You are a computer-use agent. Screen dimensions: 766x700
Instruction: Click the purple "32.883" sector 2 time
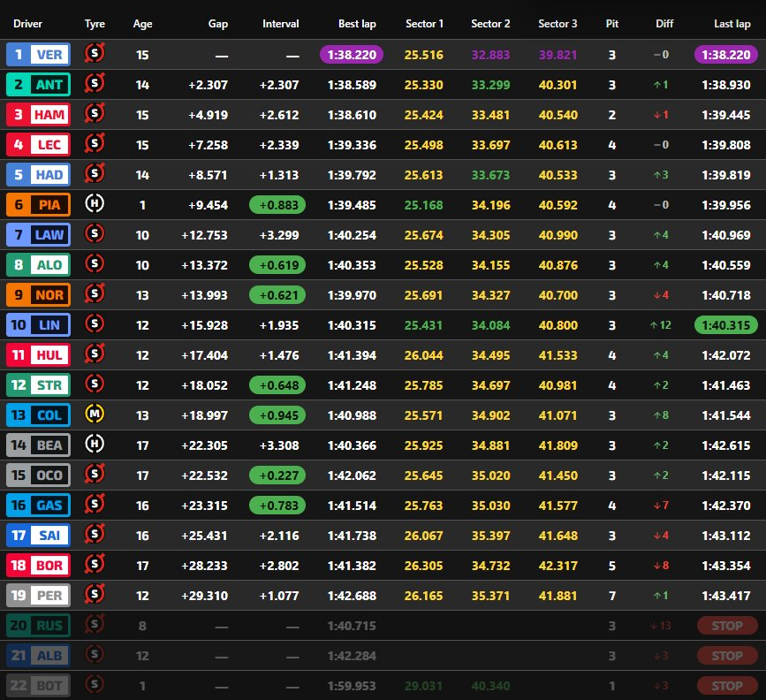pyautogui.click(x=490, y=55)
